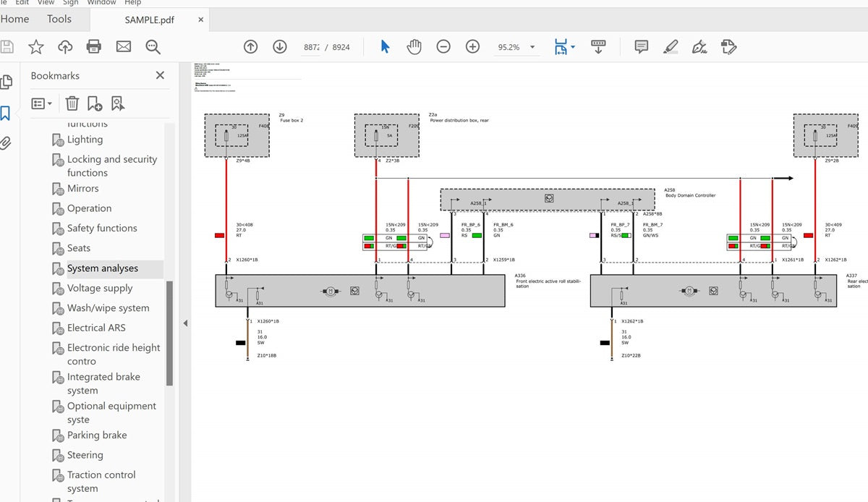Add a sticky note comment
Viewport: 868px width, 502px height.
click(640, 46)
